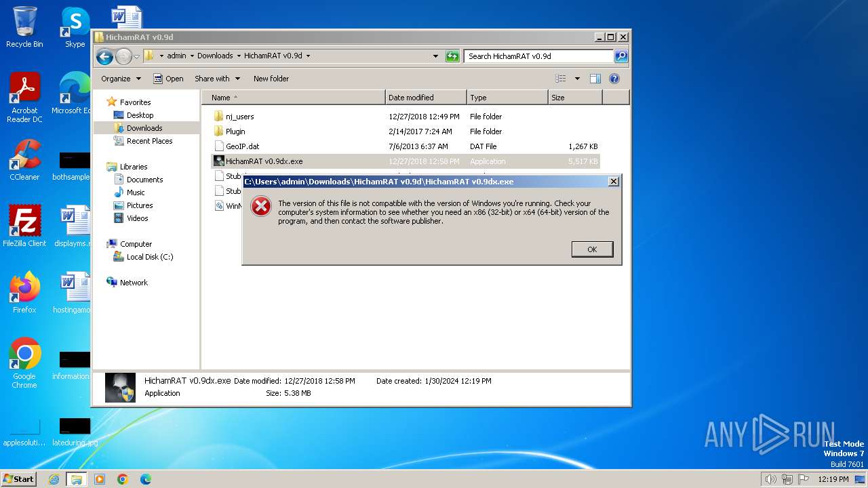Image resolution: width=868 pixels, height=488 pixels.
Task: Open Windows Media Player from taskbar
Action: [100, 479]
